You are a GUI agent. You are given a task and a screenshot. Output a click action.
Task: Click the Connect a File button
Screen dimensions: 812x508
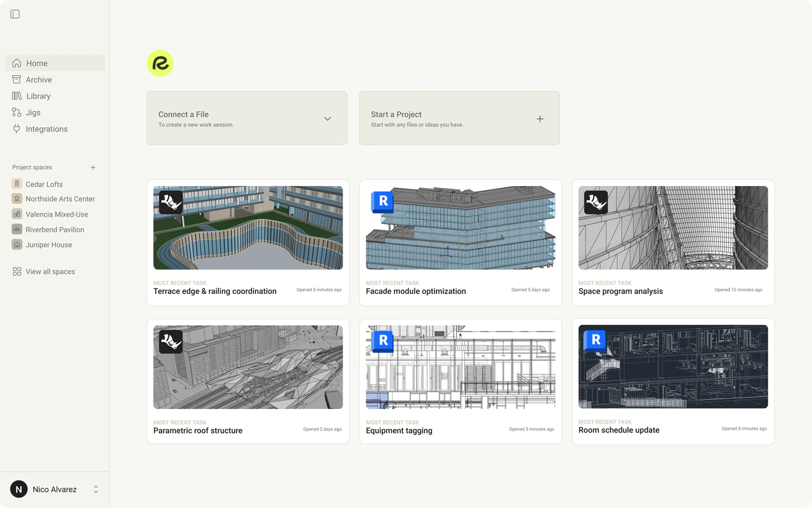247,118
